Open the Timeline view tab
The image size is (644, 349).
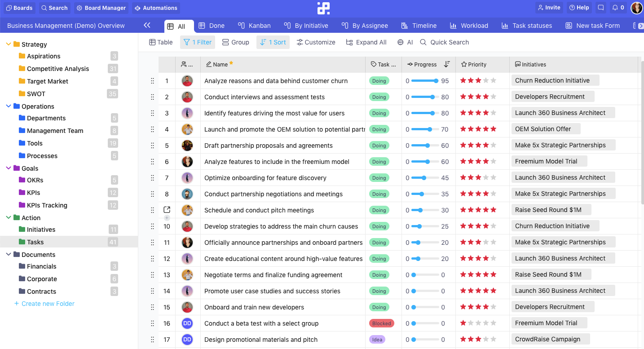[x=419, y=26]
